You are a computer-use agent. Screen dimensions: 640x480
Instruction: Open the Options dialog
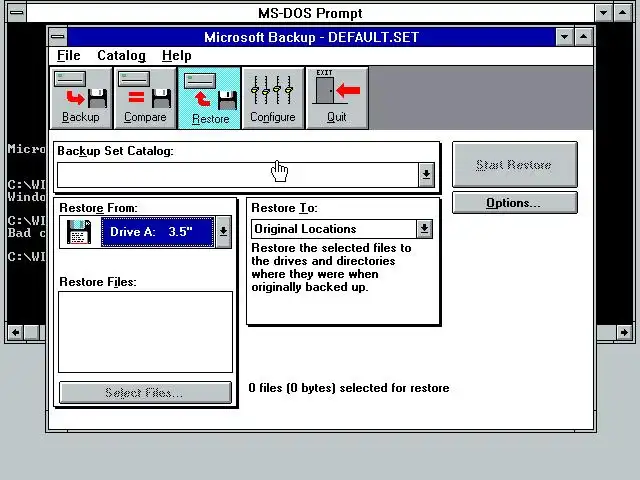point(515,203)
